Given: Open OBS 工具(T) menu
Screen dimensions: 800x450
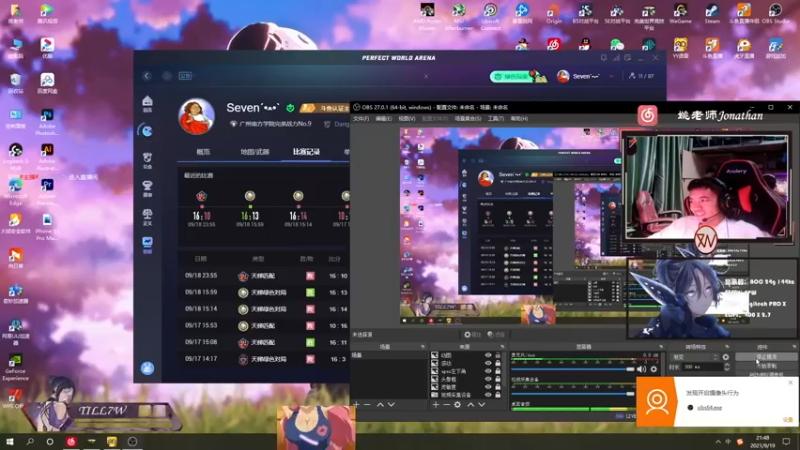Looking at the screenshot, I should pos(495,118).
